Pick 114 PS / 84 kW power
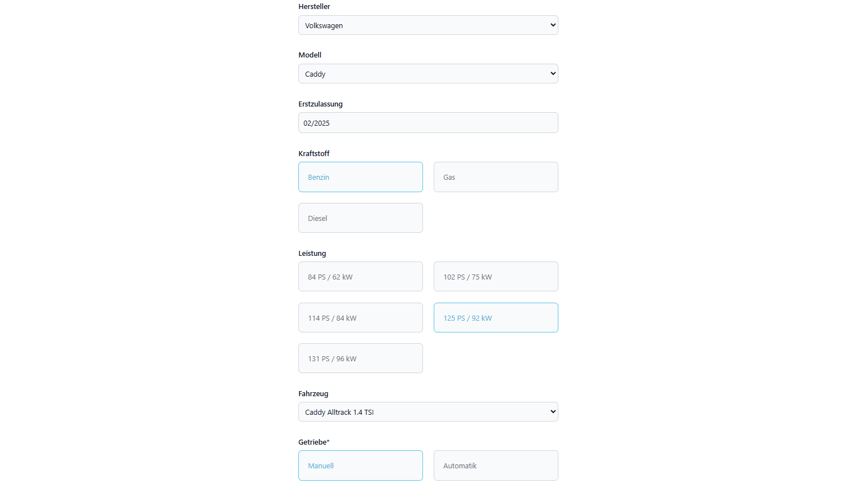The width and height of the screenshot is (868, 492). (x=360, y=318)
